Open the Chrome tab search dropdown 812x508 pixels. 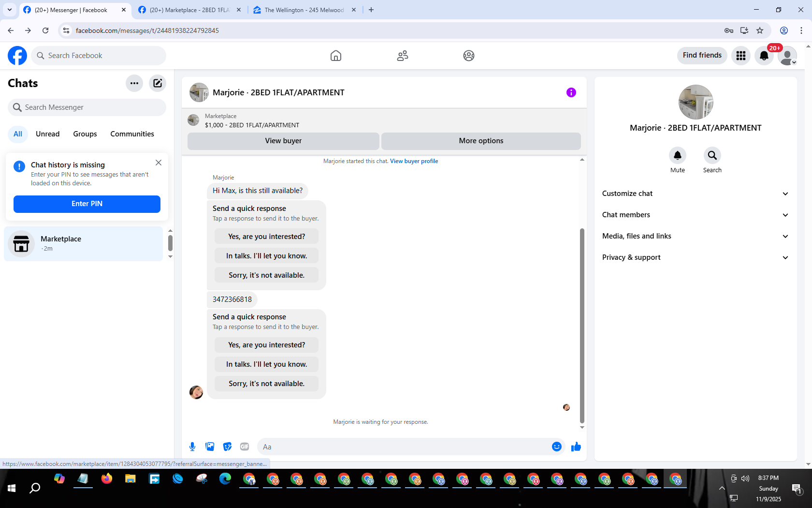coord(10,10)
